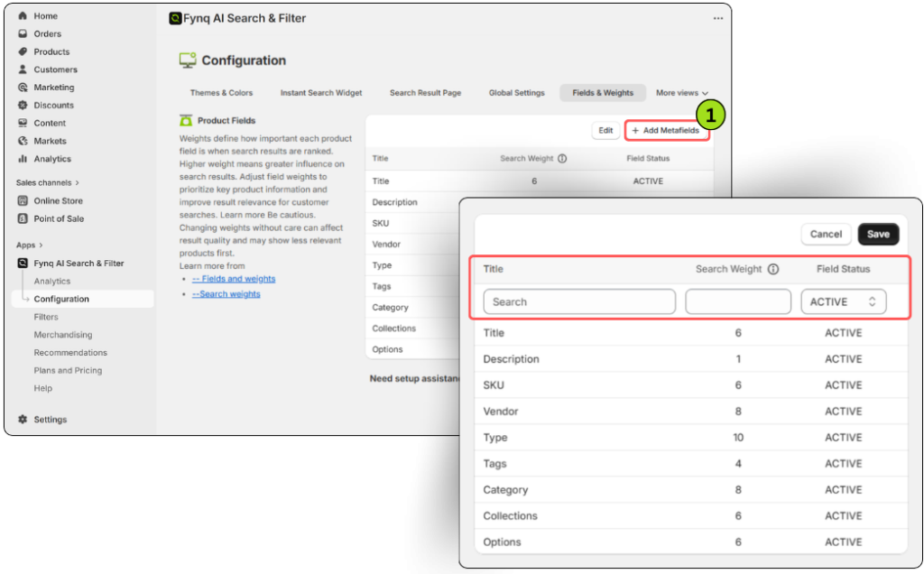Click the Home icon in sidebar
This screenshot has width=924, height=574.
(23, 16)
